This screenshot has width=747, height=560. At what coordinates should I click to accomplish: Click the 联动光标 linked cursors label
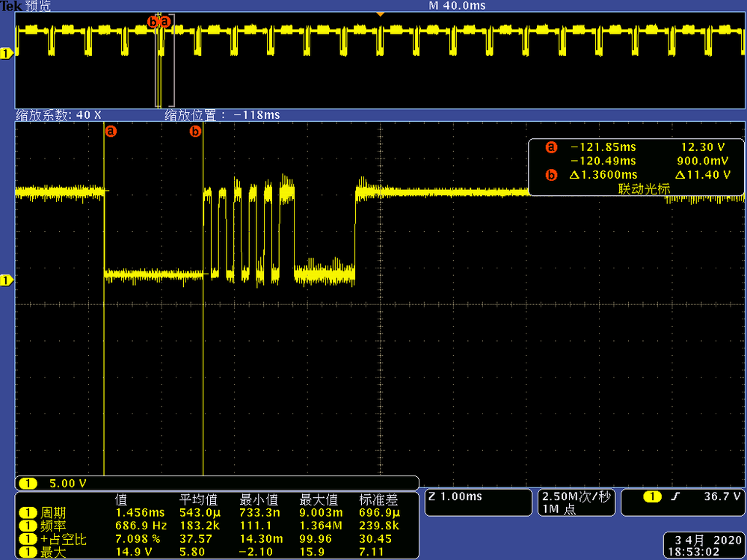(644, 188)
